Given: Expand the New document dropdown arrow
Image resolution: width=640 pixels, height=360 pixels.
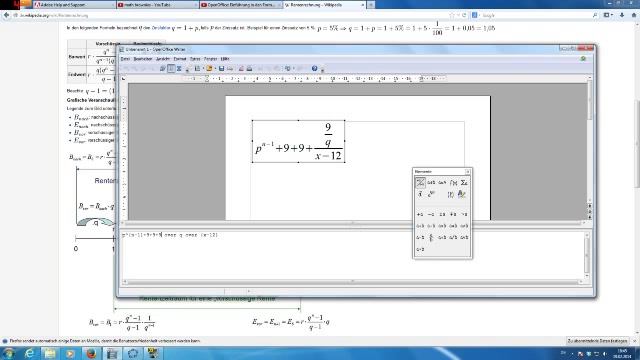Looking at the screenshot, I should click(202, 69).
